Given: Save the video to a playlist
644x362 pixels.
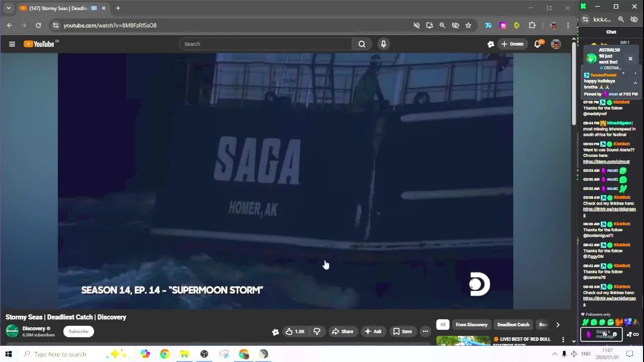Looking at the screenshot, I should [403, 331].
